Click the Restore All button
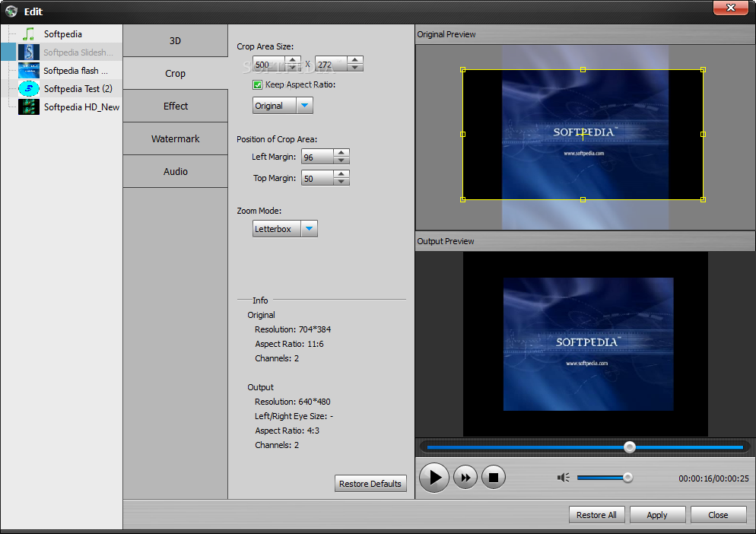 tap(596, 515)
